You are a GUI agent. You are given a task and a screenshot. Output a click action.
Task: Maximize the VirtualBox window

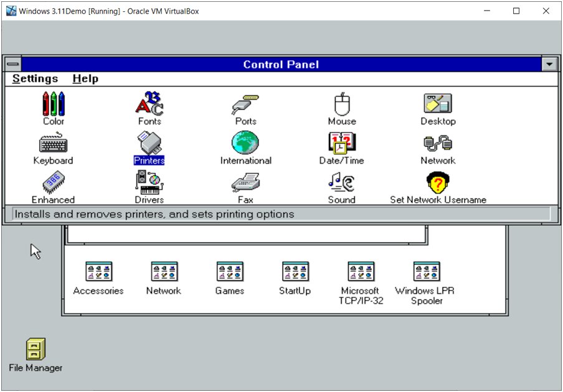pyautogui.click(x=516, y=11)
